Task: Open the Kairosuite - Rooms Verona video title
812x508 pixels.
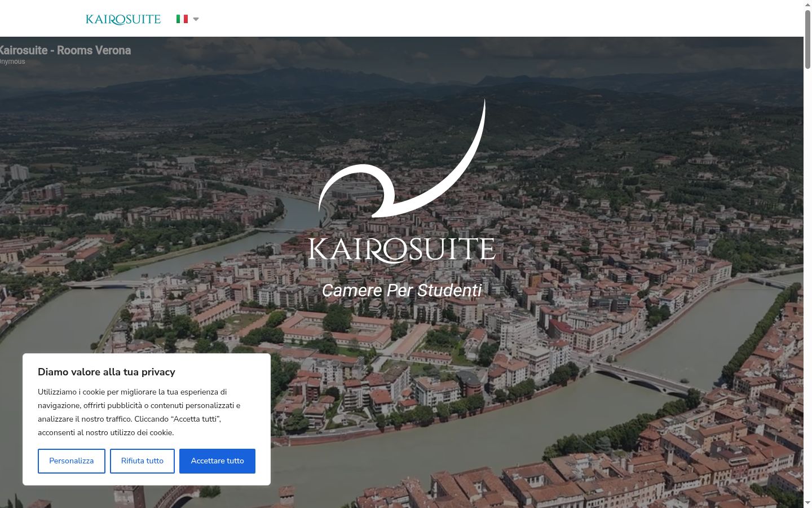Action: tap(65, 50)
